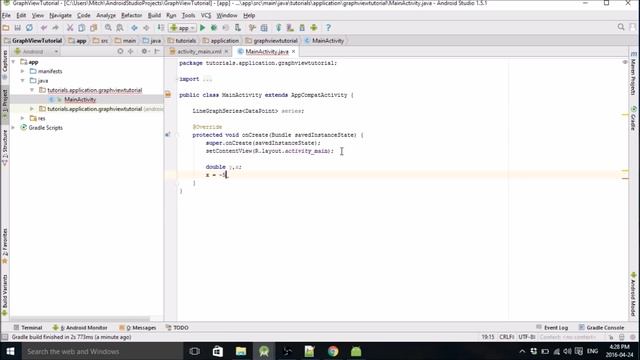Click the navigate Back arrow icon
Image resolution: width=640 pixels, height=360 pixels.
(134, 28)
